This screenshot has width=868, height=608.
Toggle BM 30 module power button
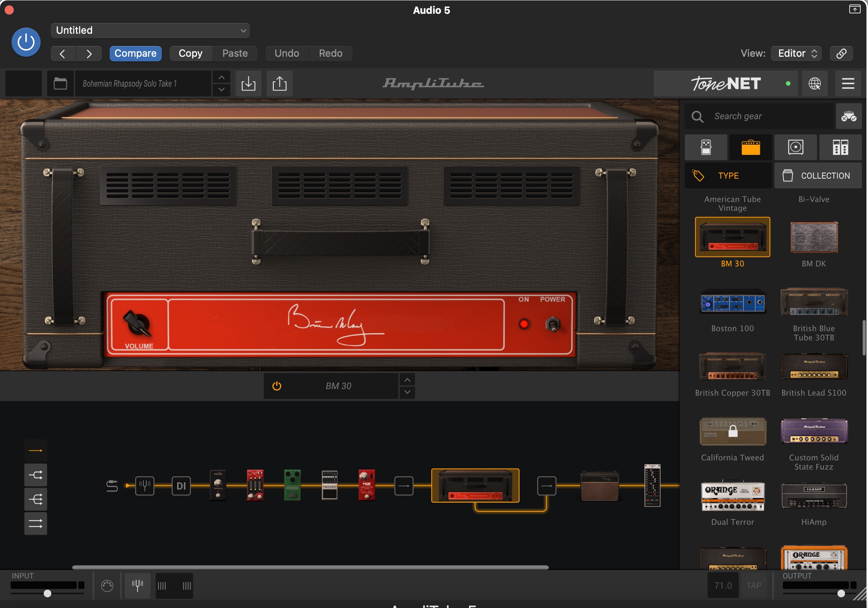point(277,386)
